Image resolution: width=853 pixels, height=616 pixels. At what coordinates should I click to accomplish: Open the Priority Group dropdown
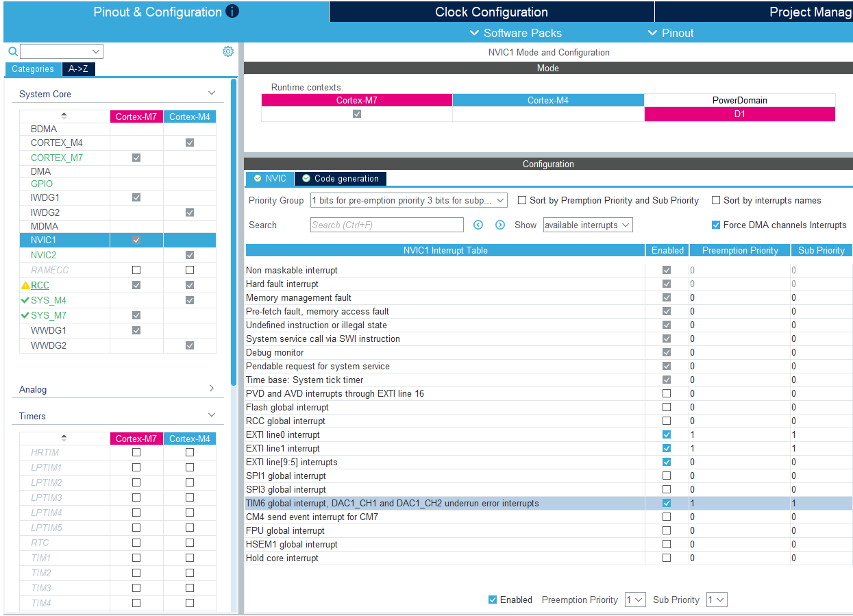408,200
